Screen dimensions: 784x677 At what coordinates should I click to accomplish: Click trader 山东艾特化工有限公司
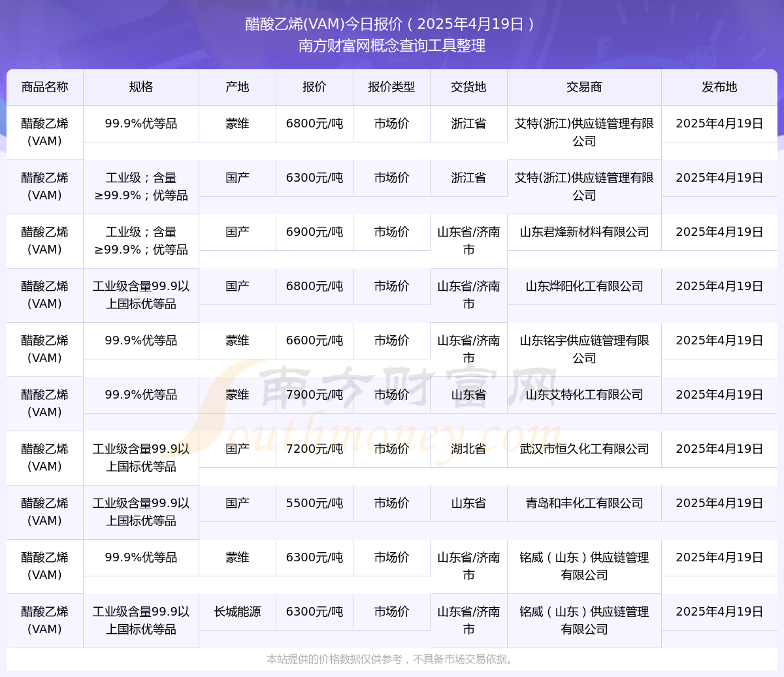click(584, 395)
